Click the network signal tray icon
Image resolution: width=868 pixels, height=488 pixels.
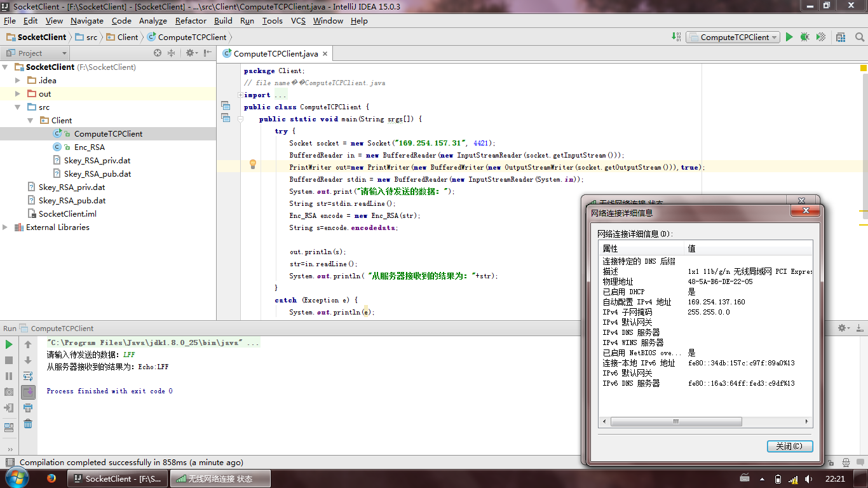793,478
